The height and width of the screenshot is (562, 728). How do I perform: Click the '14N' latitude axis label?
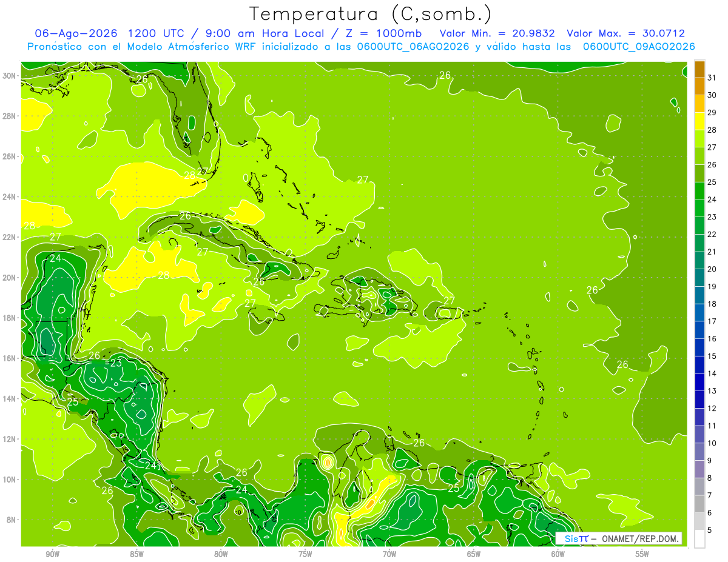pos(9,399)
